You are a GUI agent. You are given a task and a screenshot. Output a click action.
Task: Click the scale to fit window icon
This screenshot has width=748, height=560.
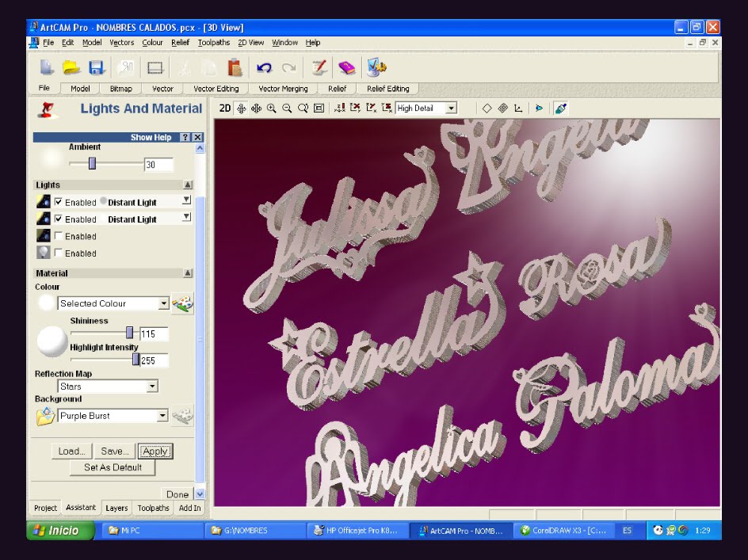(319, 109)
